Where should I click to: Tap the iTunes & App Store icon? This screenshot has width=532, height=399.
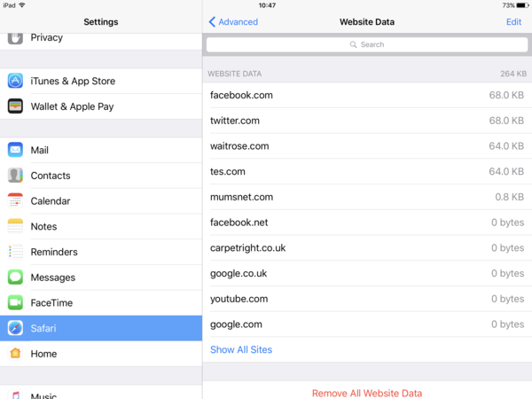coord(15,81)
